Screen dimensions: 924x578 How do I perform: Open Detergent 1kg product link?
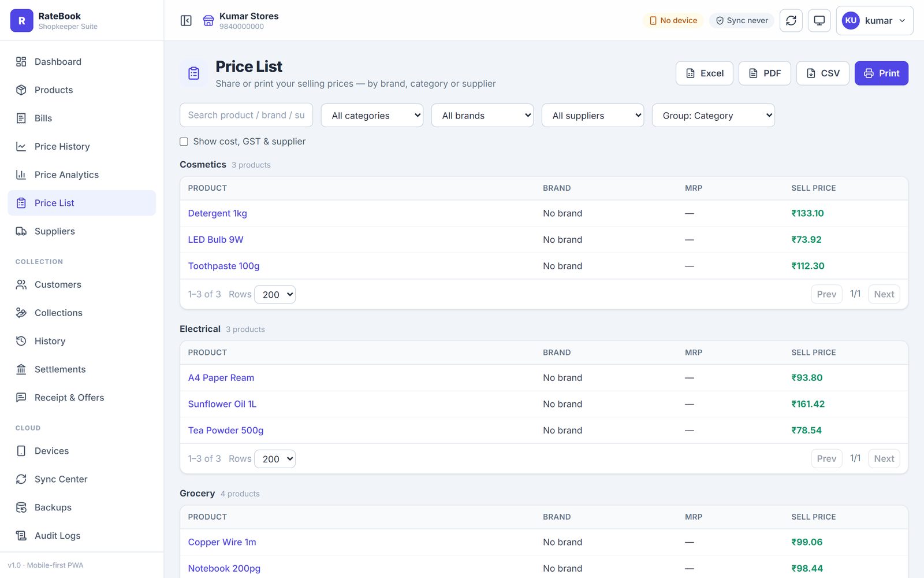pyautogui.click(x=217, y=213)
